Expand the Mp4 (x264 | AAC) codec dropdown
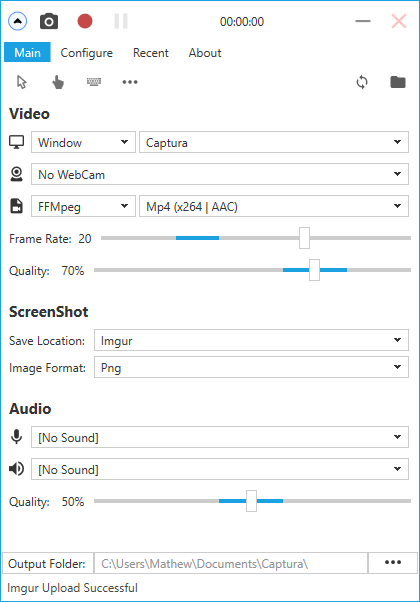 (274, 206)
